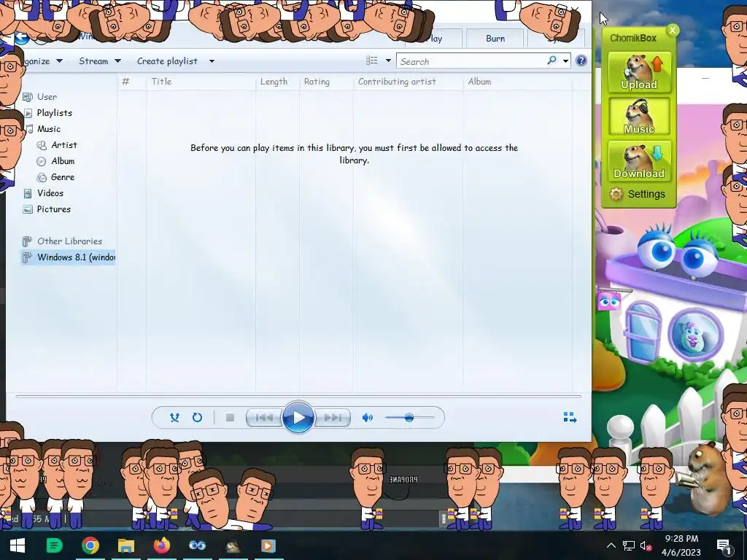The image size is (747, 560).
Task: Click ChomikBox Music button
Action: 639,117
